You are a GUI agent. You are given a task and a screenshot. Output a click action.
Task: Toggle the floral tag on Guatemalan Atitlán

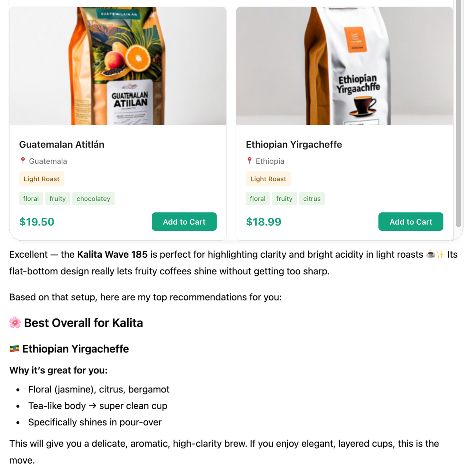pos(31,198)
